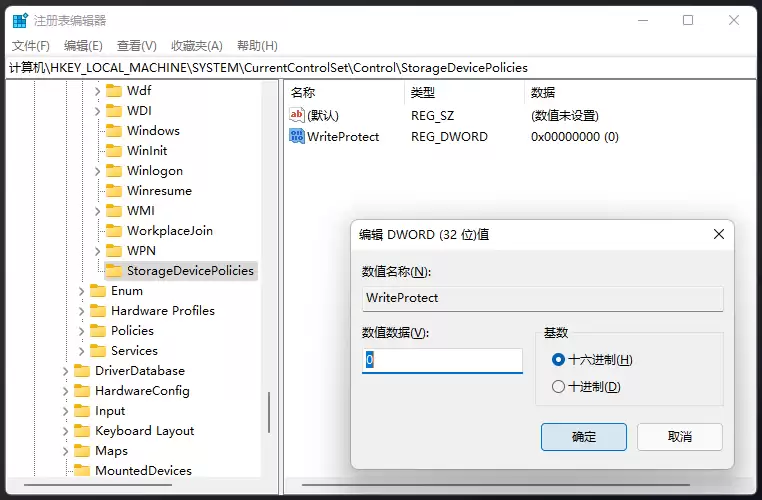Image resolution: width=762 pixels, height=500 pixels.
Task: Click the 数值名称 WriteProtect field
Action: coord(542,298)
